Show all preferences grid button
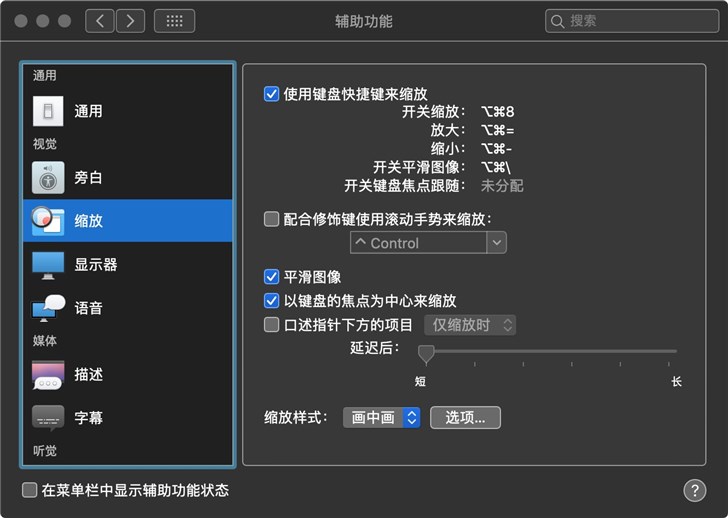 [x=175, y=21]
